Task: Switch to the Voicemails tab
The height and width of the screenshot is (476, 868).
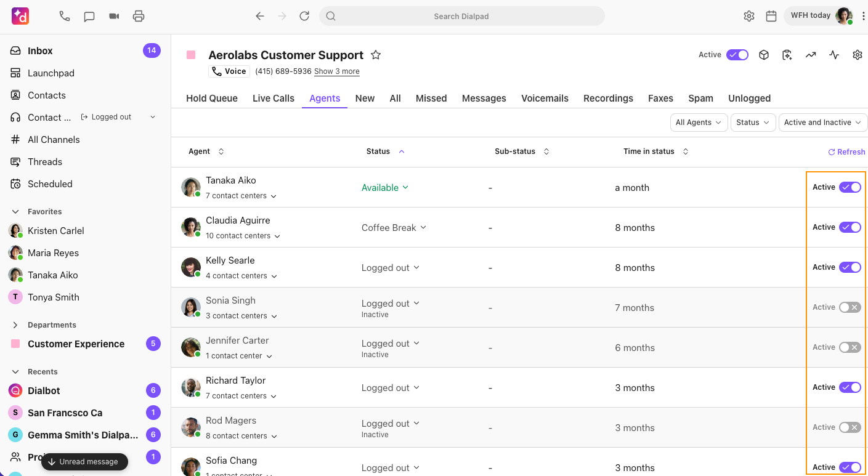Action: click(545, 99)
